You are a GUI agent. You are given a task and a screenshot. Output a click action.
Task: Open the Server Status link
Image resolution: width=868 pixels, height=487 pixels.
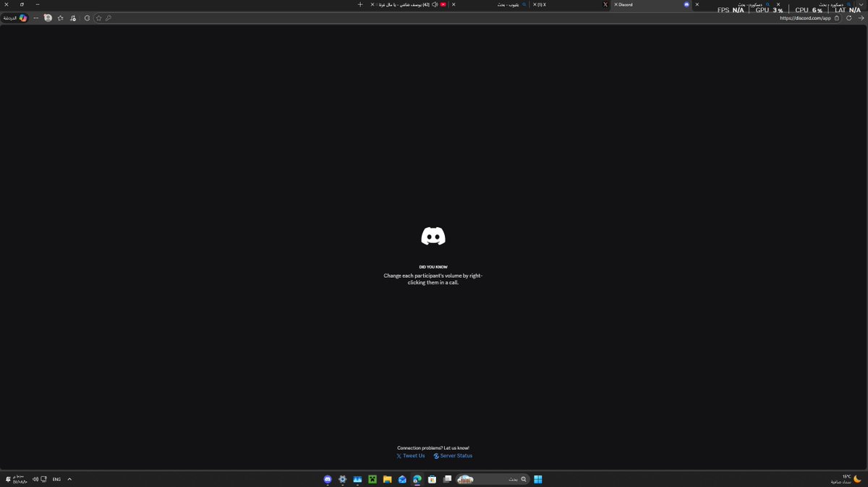[x=453, y=456]
